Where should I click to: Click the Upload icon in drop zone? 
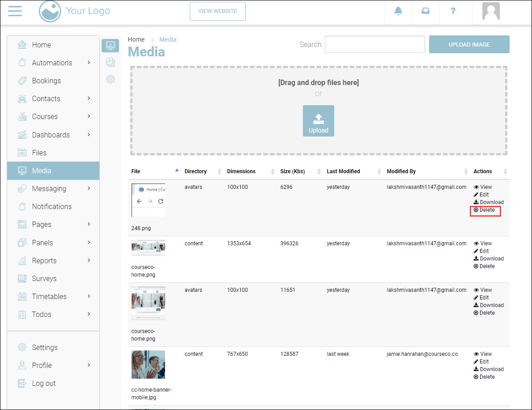tap(318, 121)
